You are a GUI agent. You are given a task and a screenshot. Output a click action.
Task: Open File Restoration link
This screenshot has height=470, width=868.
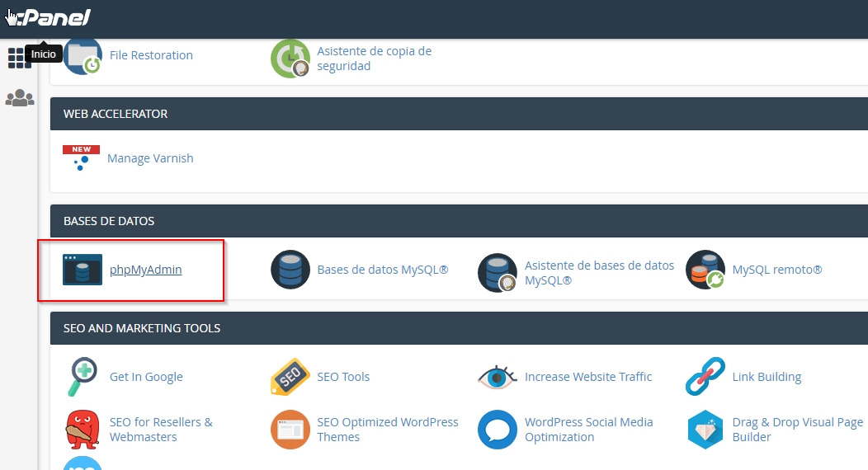point(151,55)
